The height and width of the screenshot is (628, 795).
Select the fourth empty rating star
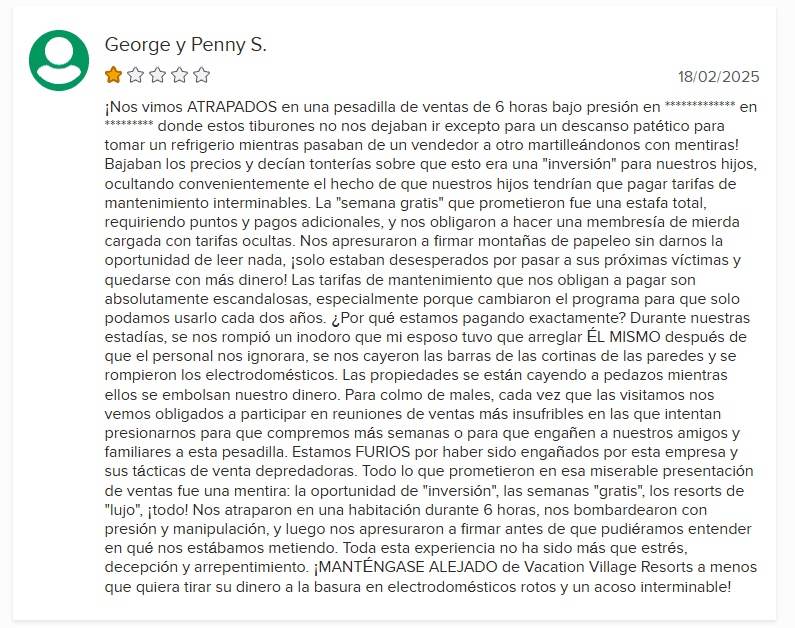(179, 75)
